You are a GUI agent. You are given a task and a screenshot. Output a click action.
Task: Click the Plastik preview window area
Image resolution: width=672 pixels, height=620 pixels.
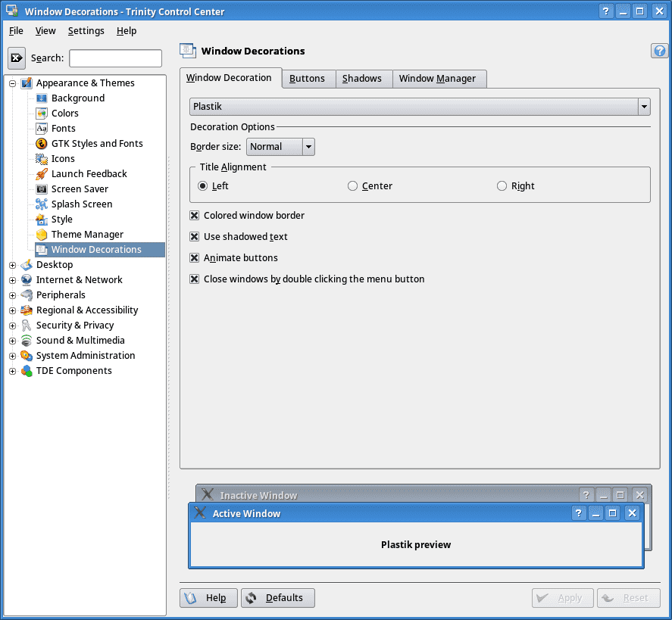(416, 544)
